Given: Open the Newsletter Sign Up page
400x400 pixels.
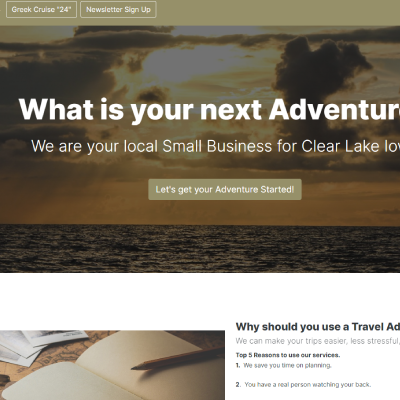Looking at the screenshot, I should 118,9.
